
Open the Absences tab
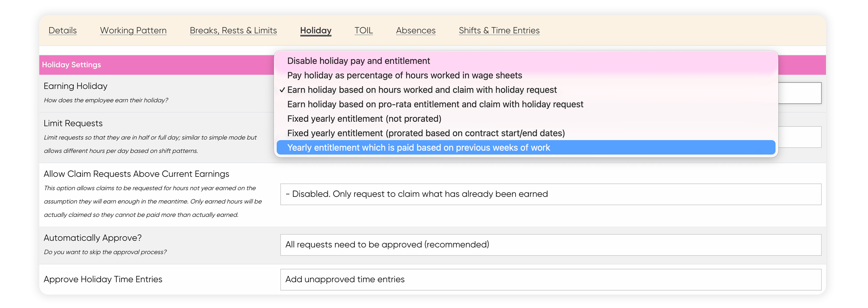415,30
